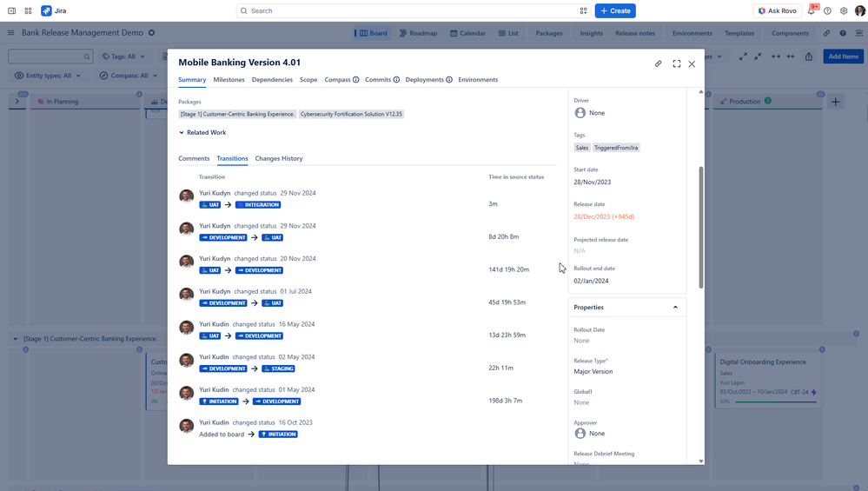Click the TriggeredFromJira tag
The image size is (868, 491).
pos(615,148)
